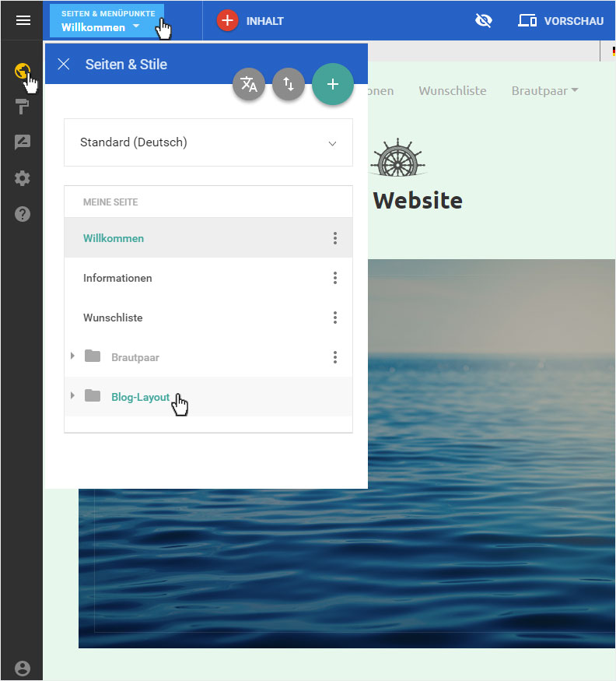The width and height of the screenshot is (616, 681).
Task: Toggle the crossed-eye visibility icon
Action: pos(483,20)
